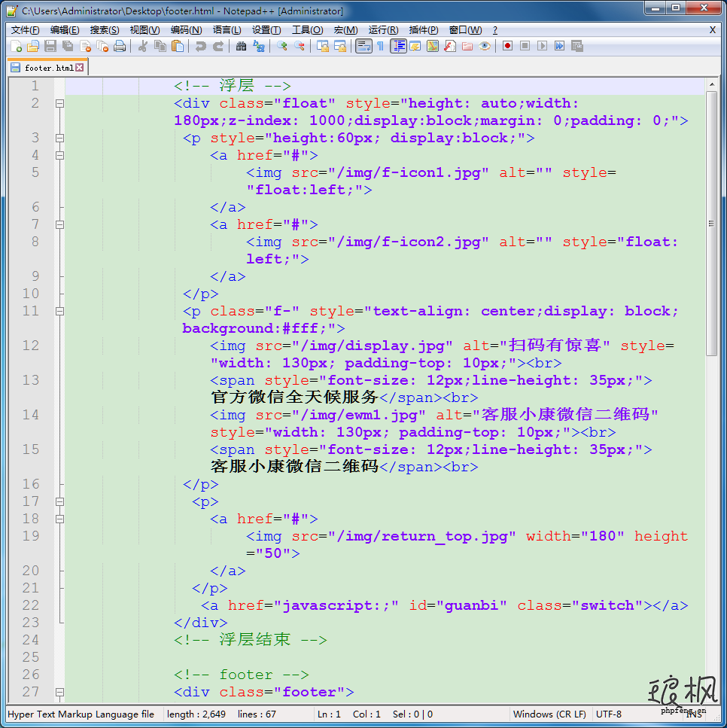727x728 pixels.
Task: Open the 插件(P) menu
Action: 424,30
